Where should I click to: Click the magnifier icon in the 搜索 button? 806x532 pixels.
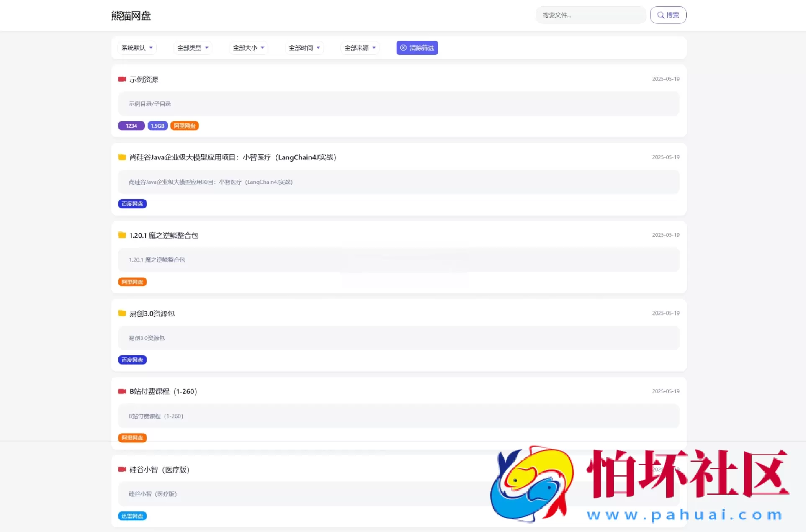(662, 15)
